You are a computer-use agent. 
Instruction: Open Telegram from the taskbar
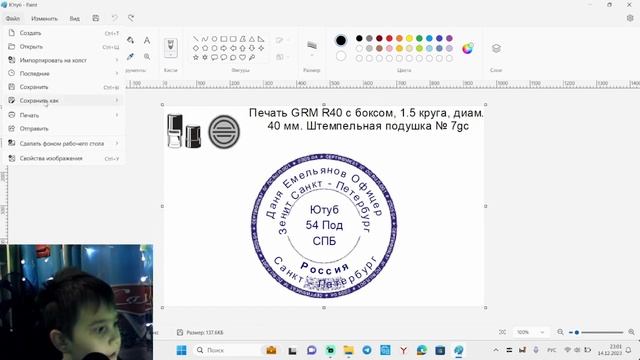click(x=367, y=350)
